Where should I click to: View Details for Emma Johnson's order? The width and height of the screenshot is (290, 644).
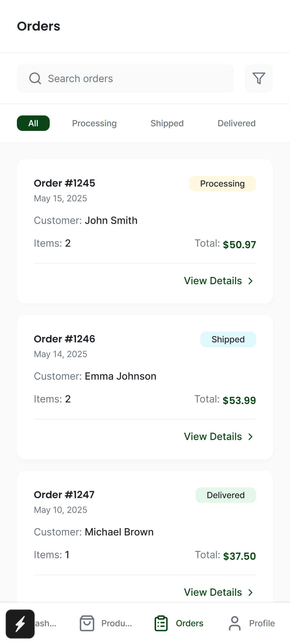click(x=213, y=437)
